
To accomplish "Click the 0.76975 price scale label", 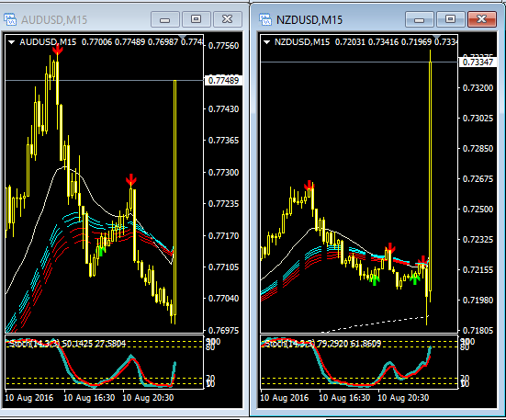I will (224, 331).
